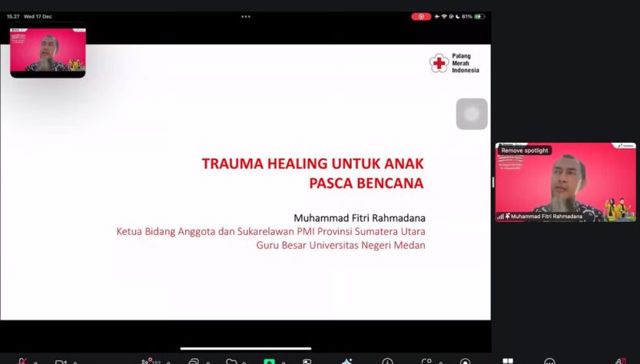Viewport: 640px width, 364px height.
Task: Tap the red screen recording indicator
Action: (x=421, y=16)
